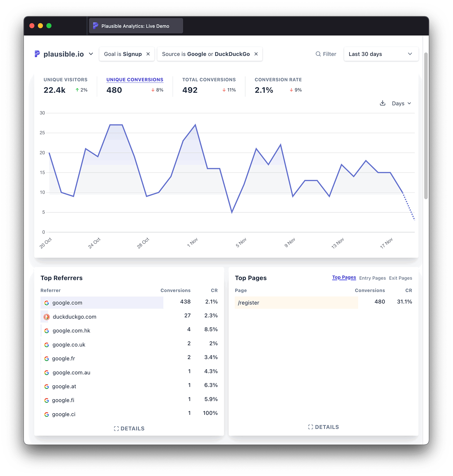Click the Plausible logo next to plausible.io
Viewport: 453px width, 476px height.
[37, 54]
